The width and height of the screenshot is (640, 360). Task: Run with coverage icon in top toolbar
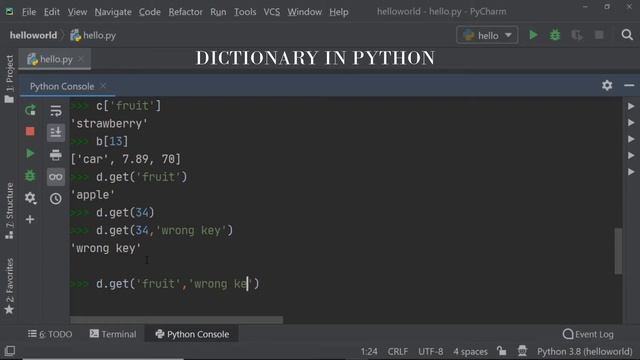(577, 35)
